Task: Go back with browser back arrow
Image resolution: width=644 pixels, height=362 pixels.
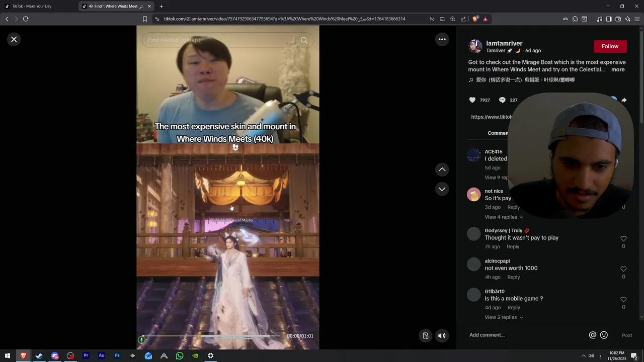Action: [7, 19]
